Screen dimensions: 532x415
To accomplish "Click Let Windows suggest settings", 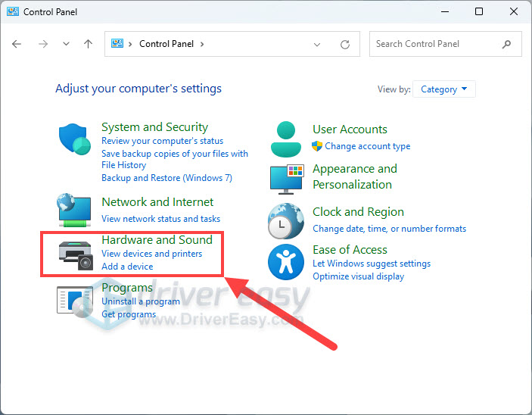I will 372,264.
